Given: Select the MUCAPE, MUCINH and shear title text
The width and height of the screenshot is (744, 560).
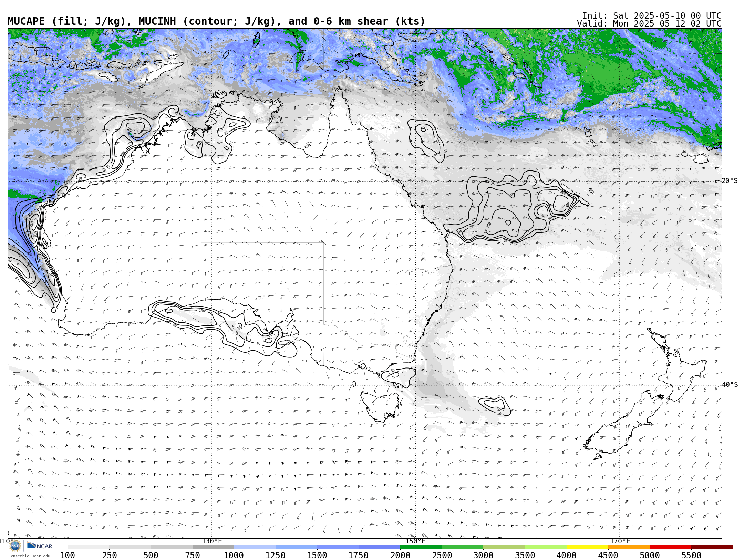Looking at the screenshot, I should (x=216, y=21).
